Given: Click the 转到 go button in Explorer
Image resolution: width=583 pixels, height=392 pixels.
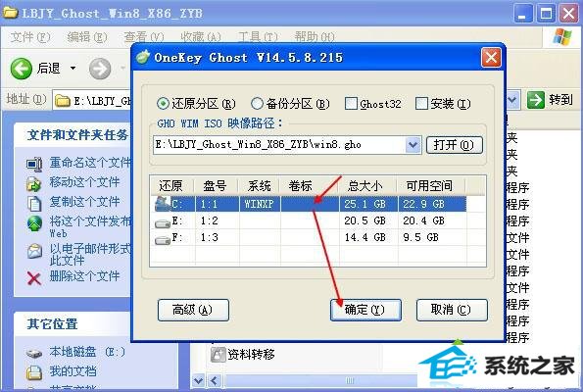Looking at the screenshot, I should (x=550, y=100).
